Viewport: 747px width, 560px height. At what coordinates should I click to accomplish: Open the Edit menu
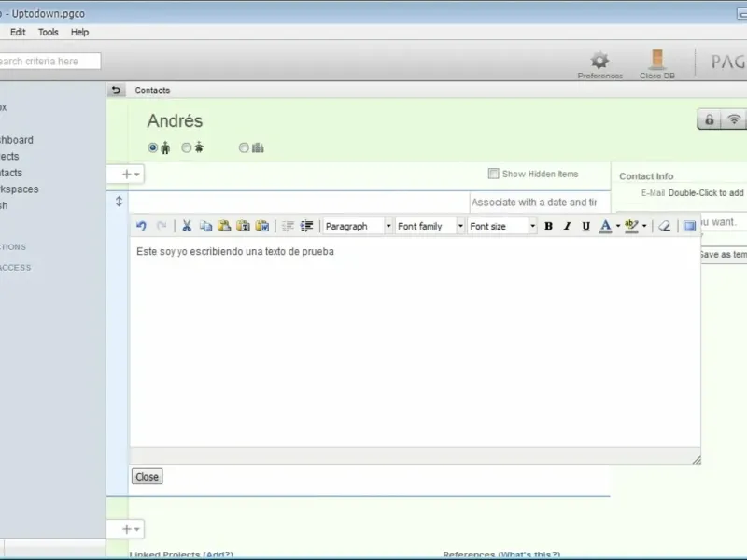click(x=18, y=32)
